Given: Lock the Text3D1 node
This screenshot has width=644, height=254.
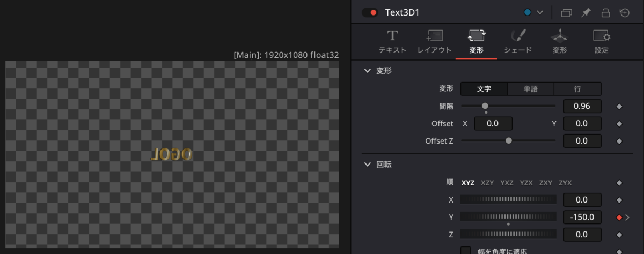Looking at the screenshot, I should tap(605, 12).
